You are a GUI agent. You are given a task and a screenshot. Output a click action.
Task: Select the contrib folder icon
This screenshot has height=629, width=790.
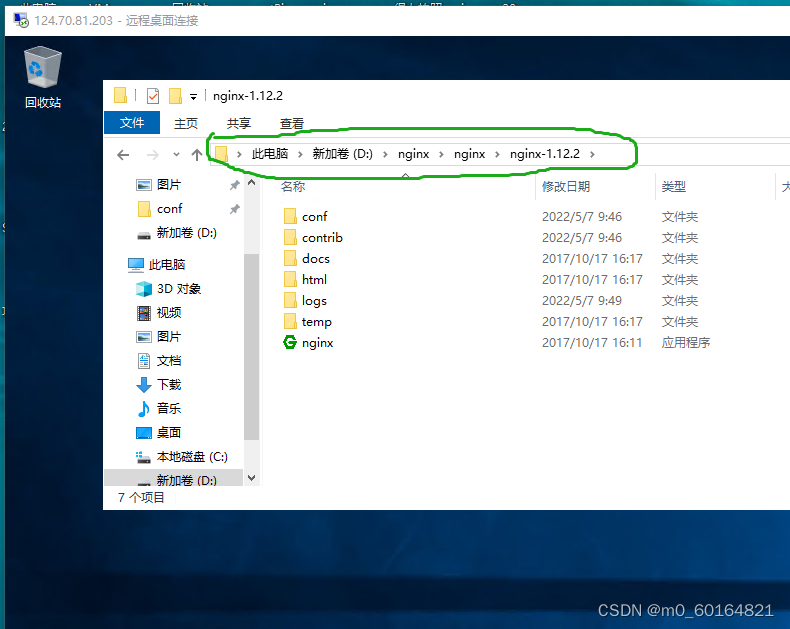[x=290, y=237]
